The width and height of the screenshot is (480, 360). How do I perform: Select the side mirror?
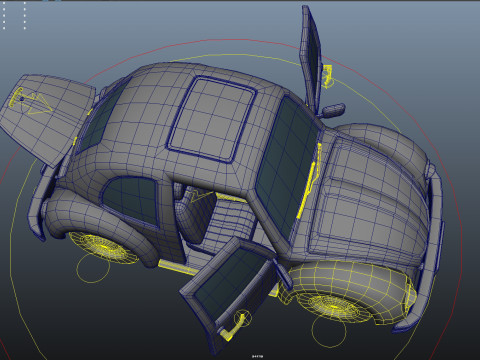pyautogui.click(x=332, y=110)
